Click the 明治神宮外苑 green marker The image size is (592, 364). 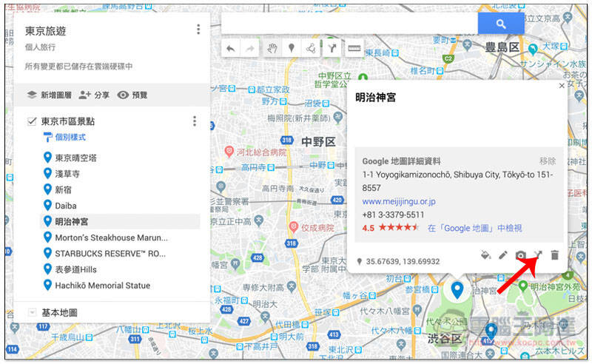coord(522,286)
